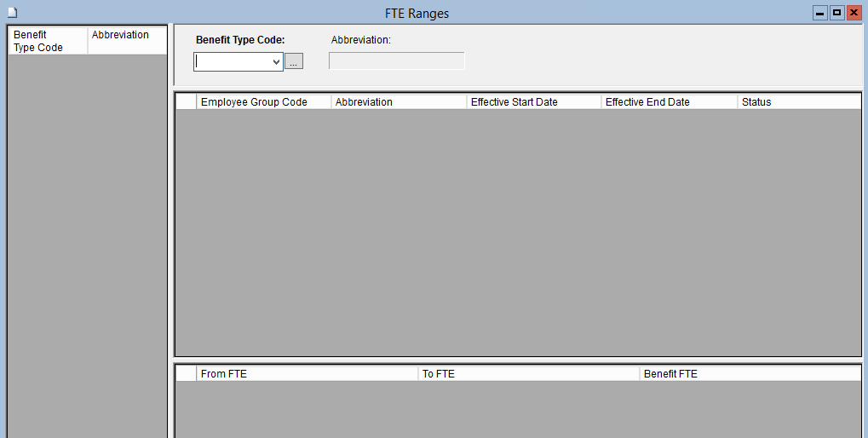Click blank corner cell left of From FTE
Image resolution: width=868 pixels, height=438 pixels.
tap(186, 374)
